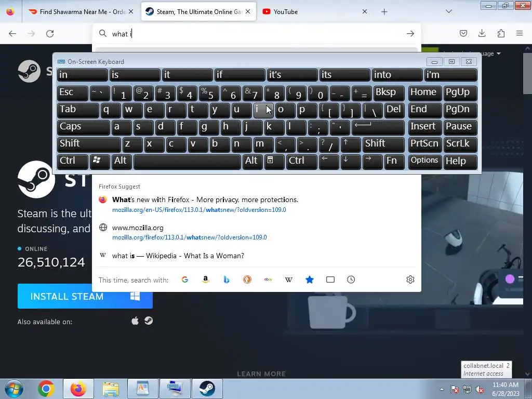Search with eBay engine icon
The width and height of the screenshot is (532, 399).
point(268,280)
